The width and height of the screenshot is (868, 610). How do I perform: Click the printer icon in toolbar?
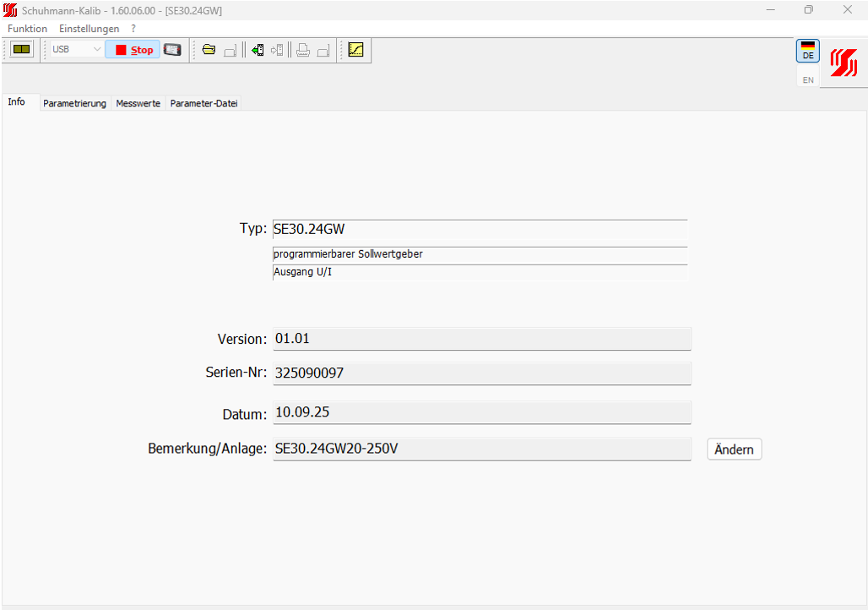pyautogui.click(x=303, y=51)
